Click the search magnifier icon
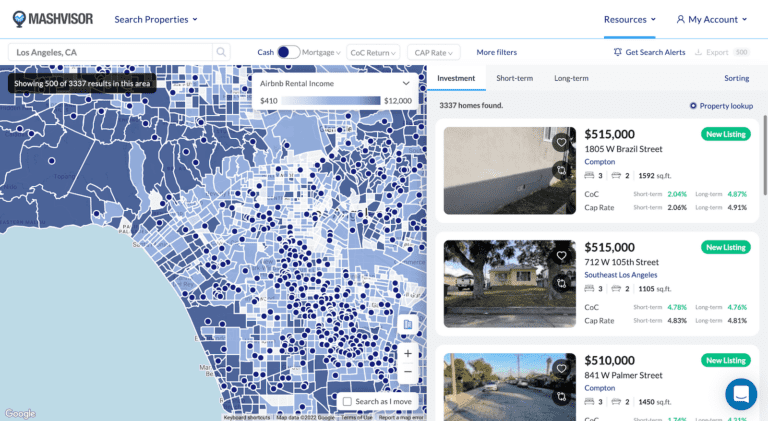 coord(220,52)
